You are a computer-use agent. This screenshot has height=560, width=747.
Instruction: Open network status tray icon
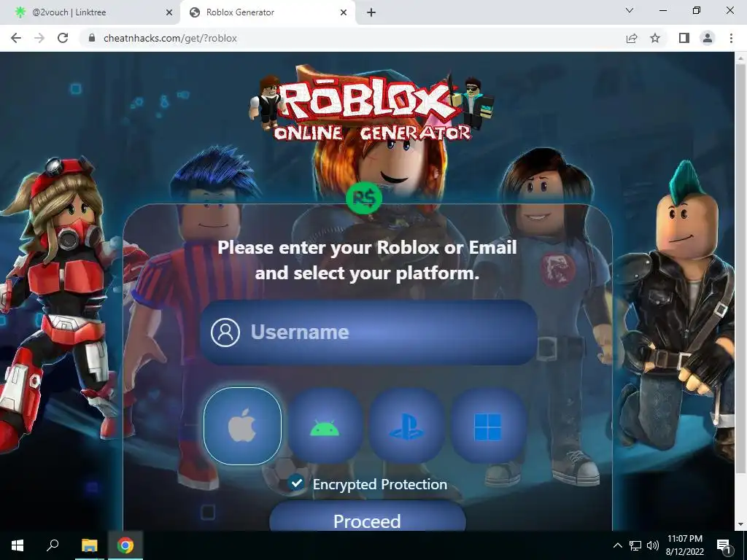coord(635,545)
